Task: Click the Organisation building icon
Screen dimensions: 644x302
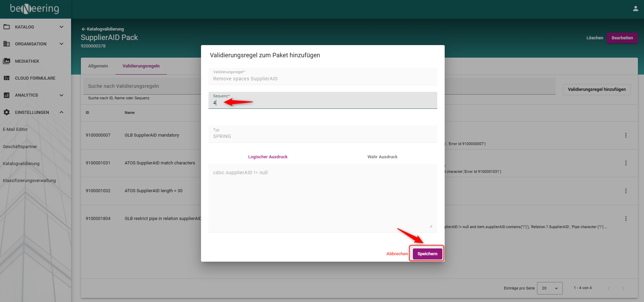Action: click(6, 44)
